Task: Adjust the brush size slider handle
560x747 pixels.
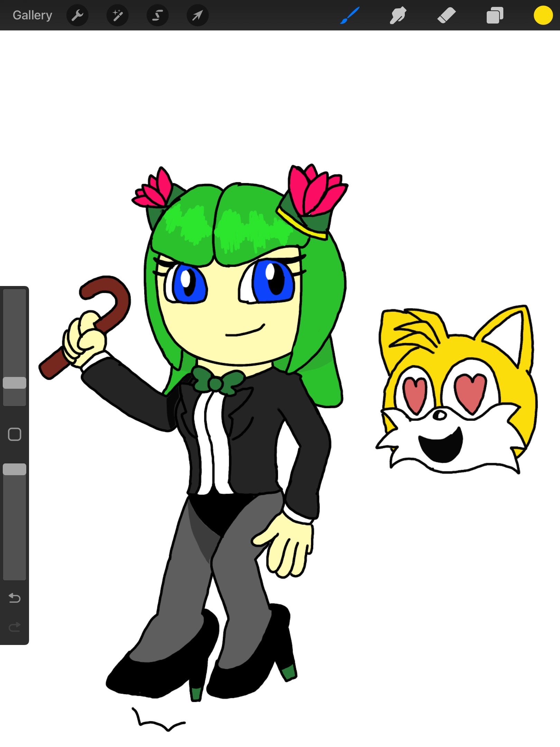Action: tap(15, 383)
